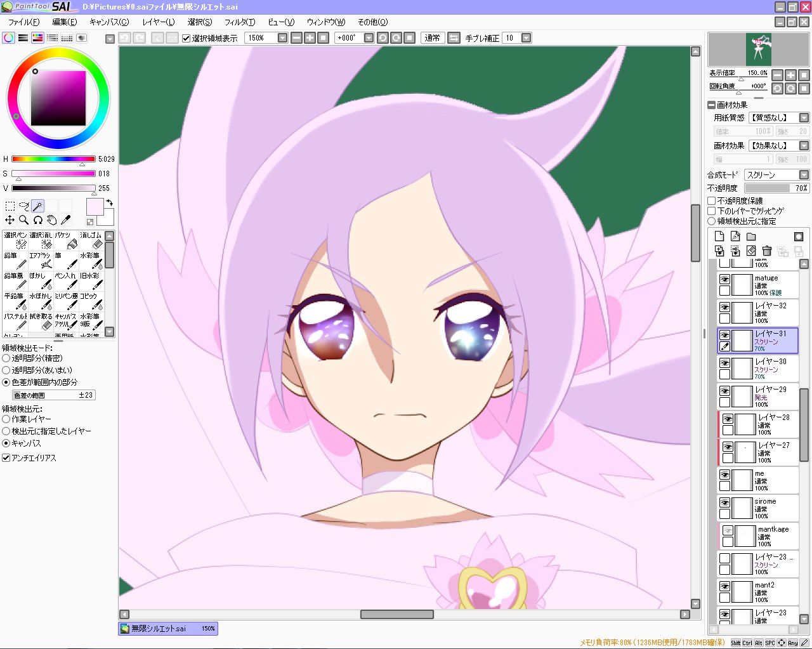Select the lasso selection tool
Image resolution: width=812 pixels, height=649 pixels.
tap(24, 206)
